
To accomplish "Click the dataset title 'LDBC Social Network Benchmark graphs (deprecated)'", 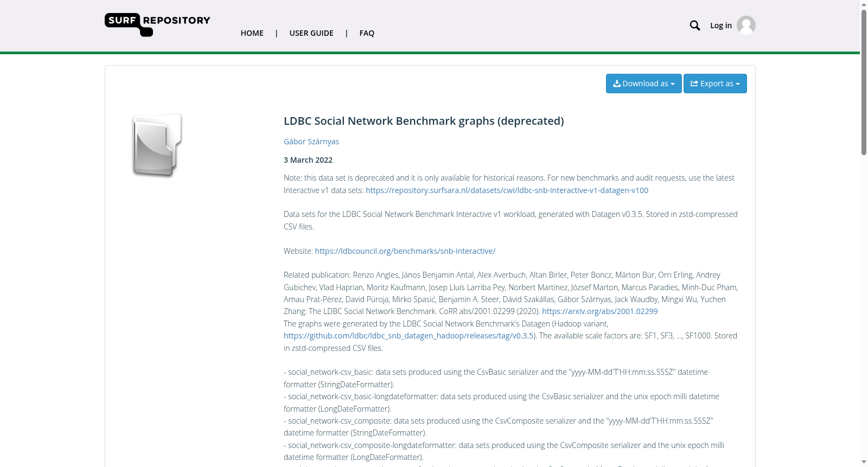I will point(424,121).
